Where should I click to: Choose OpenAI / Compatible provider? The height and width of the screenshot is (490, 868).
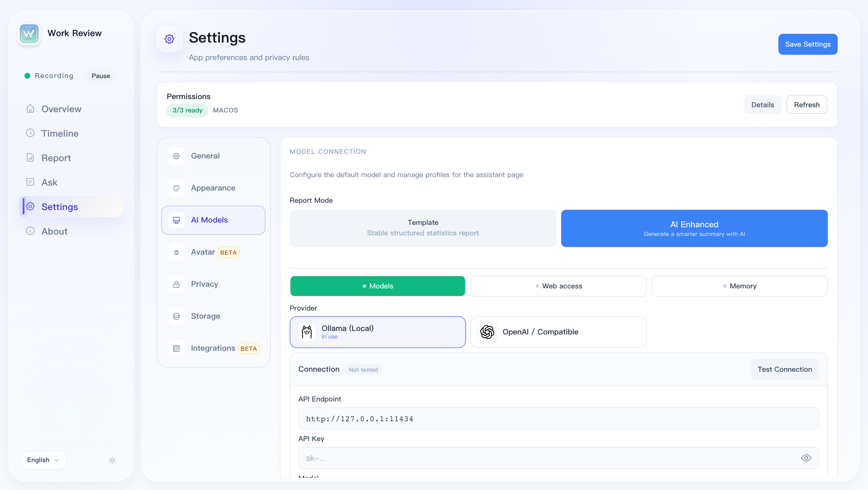[x=558, y=332]
